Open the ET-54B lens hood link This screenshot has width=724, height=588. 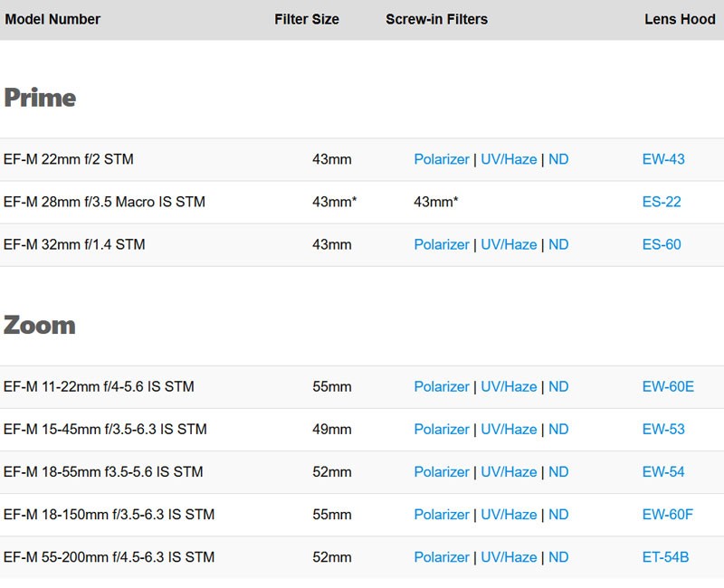pos(666,556)
